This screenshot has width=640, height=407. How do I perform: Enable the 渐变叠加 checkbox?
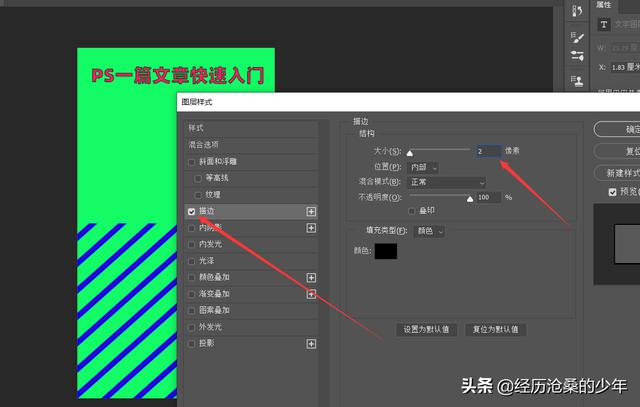tap(191, 294)
